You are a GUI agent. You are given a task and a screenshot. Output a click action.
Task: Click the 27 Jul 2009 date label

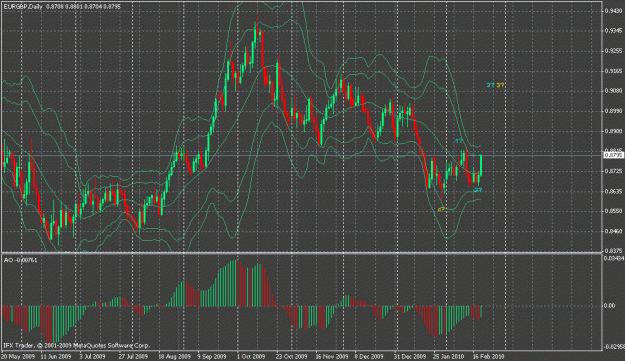pyautogui.click(x=133, y=356)
